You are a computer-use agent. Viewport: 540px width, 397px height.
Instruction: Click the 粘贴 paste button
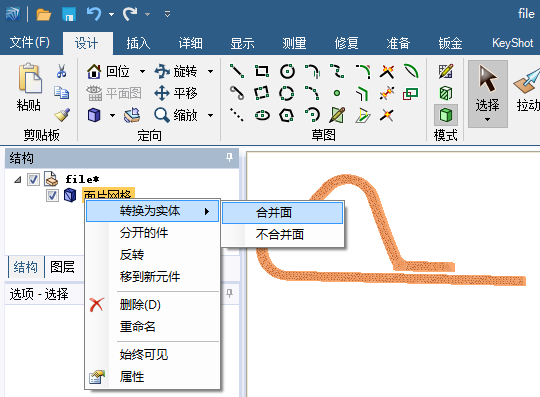click(x=29, y=87)
